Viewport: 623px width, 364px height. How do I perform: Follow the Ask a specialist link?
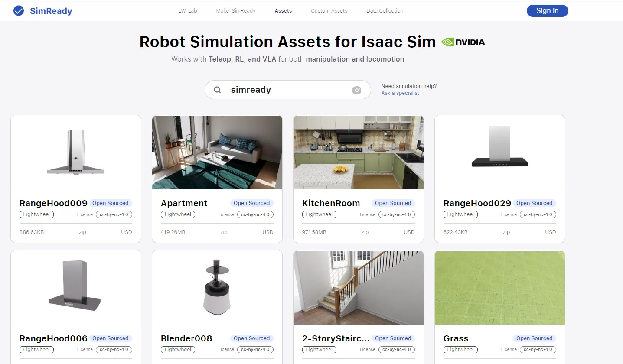tap(400, 93)
